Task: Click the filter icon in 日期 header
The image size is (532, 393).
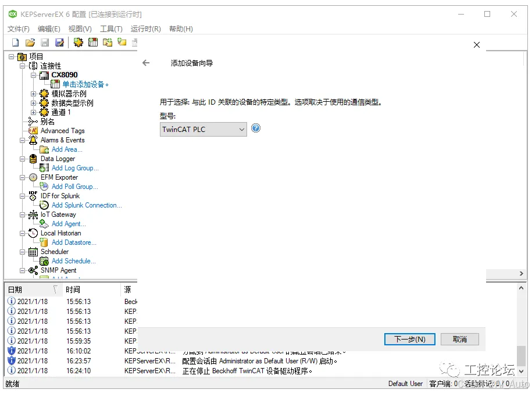Action: (55, 290)
